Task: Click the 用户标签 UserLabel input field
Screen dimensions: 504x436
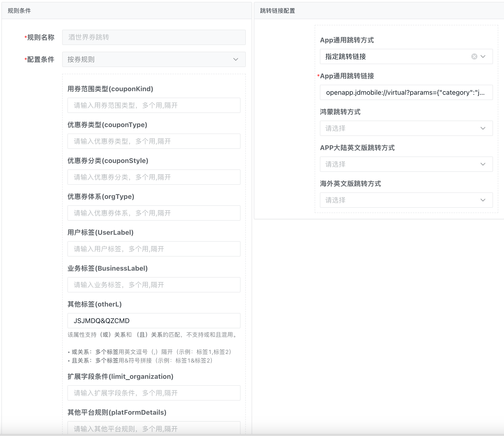Action: [x=154, y=249]
